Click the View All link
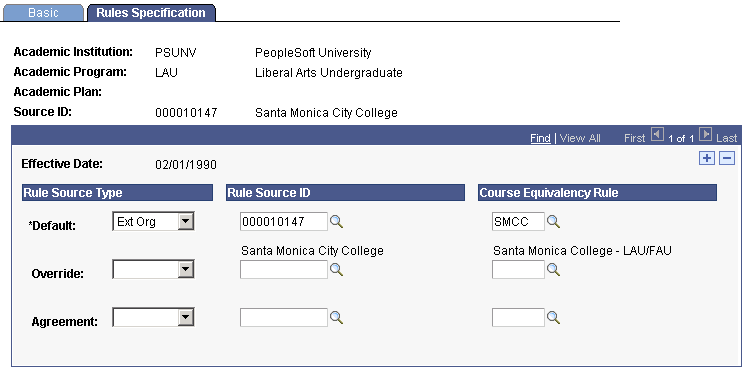This screenshot has width=749, height=372. point(580,138)
